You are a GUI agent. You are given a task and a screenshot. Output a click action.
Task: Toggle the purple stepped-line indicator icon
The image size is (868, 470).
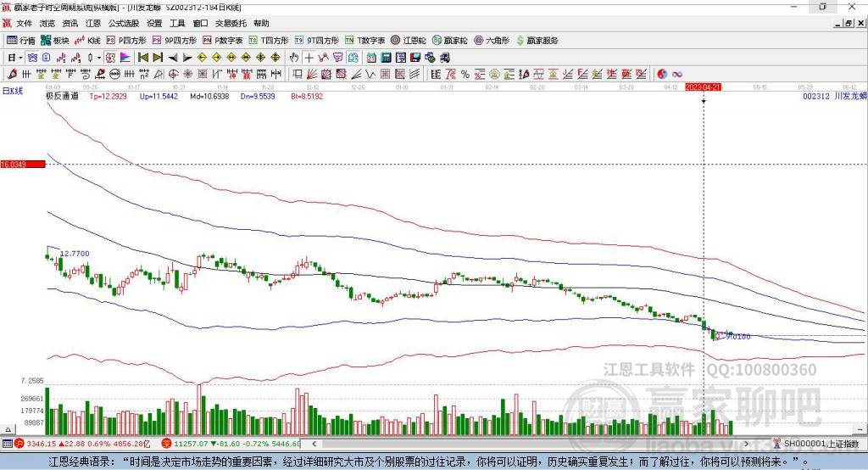(x=61, y=58)
